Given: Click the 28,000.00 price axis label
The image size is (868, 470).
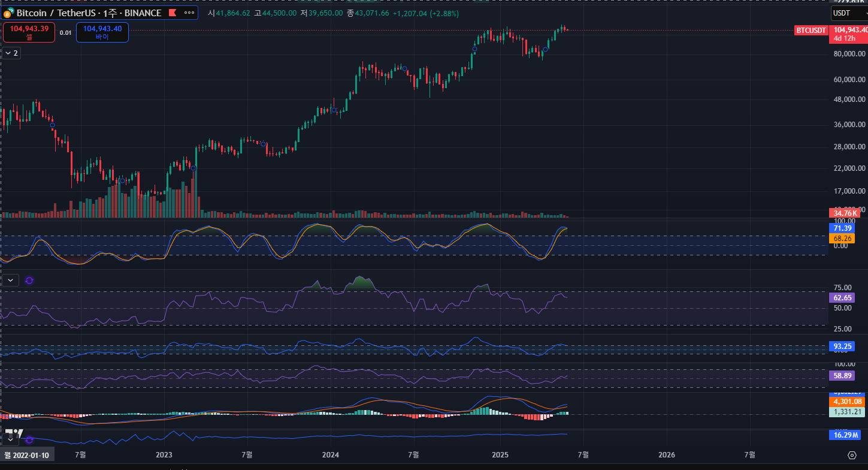Looking at the screenshot, I should [x=849, y=147].
